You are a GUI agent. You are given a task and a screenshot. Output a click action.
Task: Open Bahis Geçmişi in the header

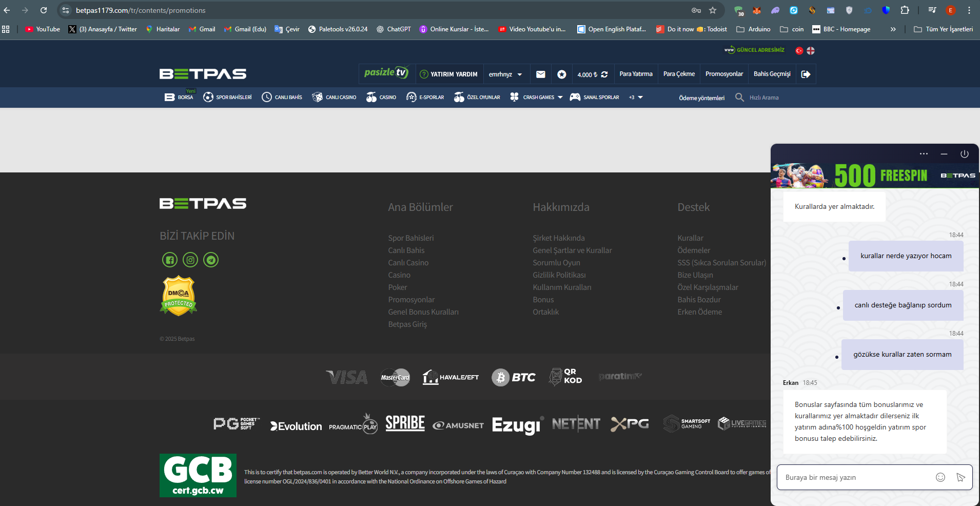click(772, 74)
